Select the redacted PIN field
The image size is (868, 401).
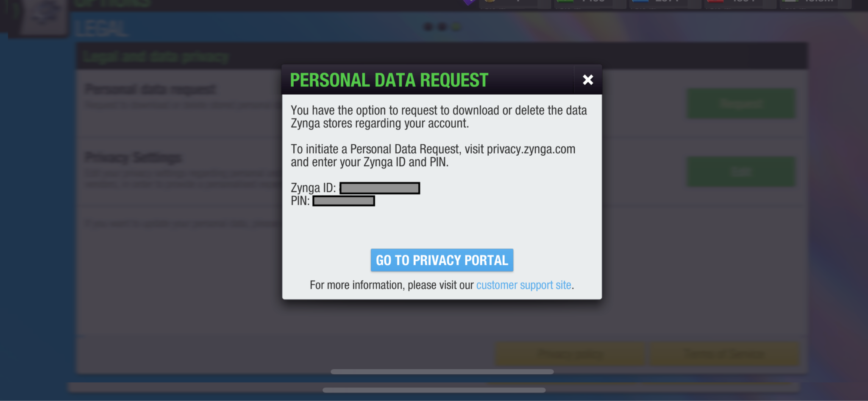coord(344,201)
